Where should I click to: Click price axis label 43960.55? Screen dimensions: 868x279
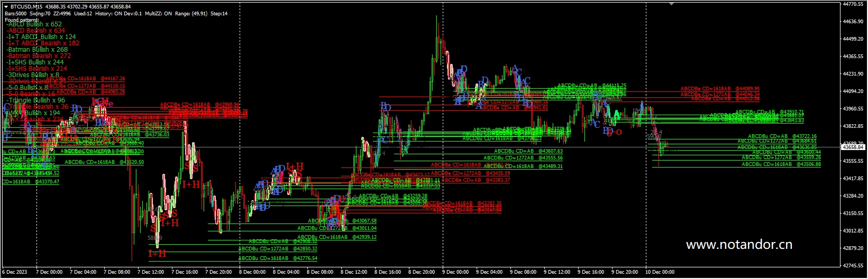pos(853,109)
